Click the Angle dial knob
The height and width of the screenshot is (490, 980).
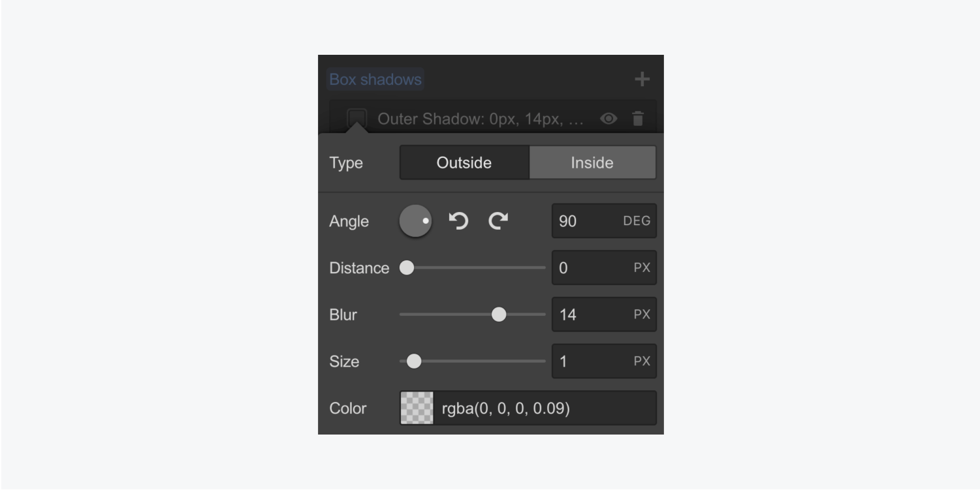point(415,221)
